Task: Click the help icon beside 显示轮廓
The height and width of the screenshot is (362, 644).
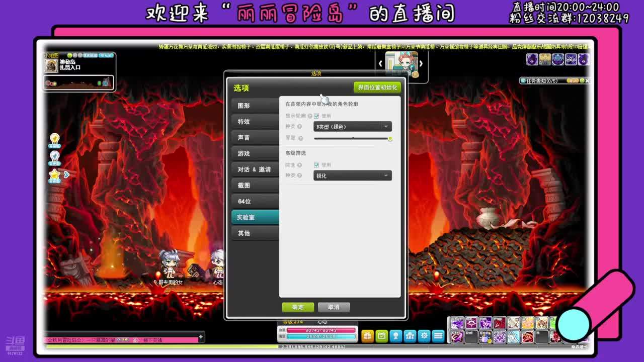Action: [310, 116]
